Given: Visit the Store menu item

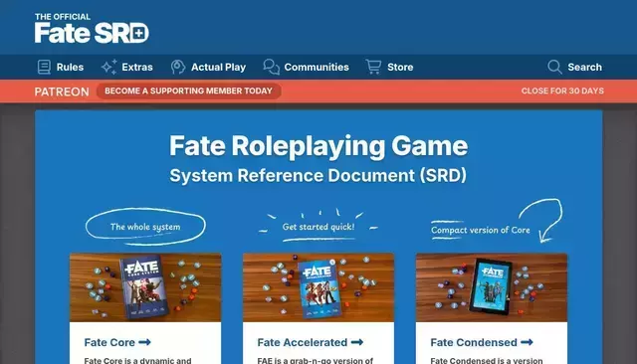Looking at the screenshot, I should (x=400, y=67).
